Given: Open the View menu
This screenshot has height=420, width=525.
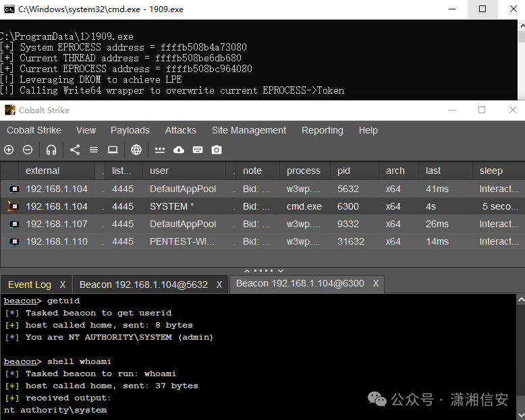Looking at the screenshot, I should pyautogui.click(x=86, y=130).
